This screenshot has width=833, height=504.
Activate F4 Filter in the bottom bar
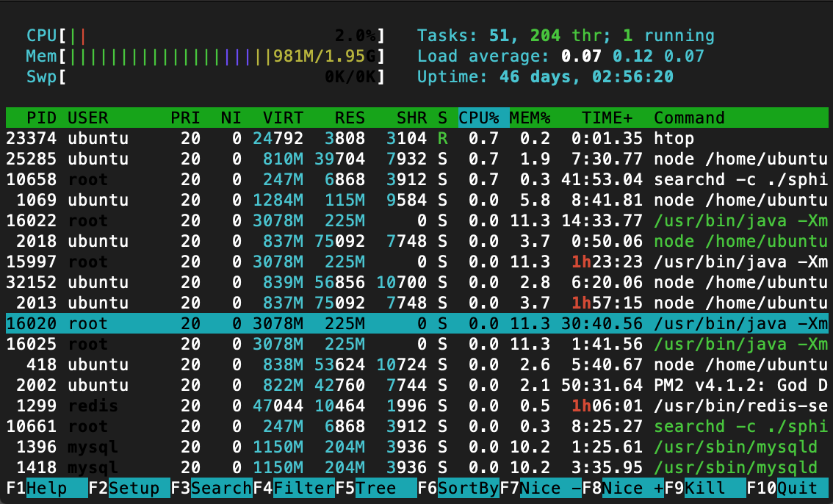point(294,488)
